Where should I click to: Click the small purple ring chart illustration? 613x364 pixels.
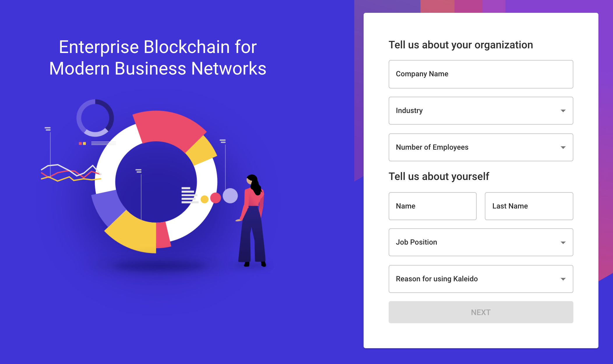point(95,118)
